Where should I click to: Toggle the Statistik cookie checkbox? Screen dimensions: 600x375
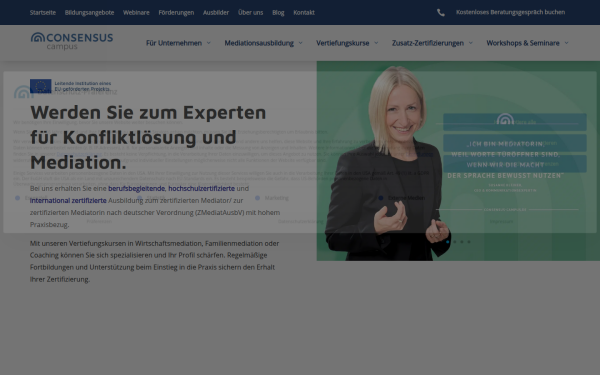pyautogui.click(x=140, y=198)
